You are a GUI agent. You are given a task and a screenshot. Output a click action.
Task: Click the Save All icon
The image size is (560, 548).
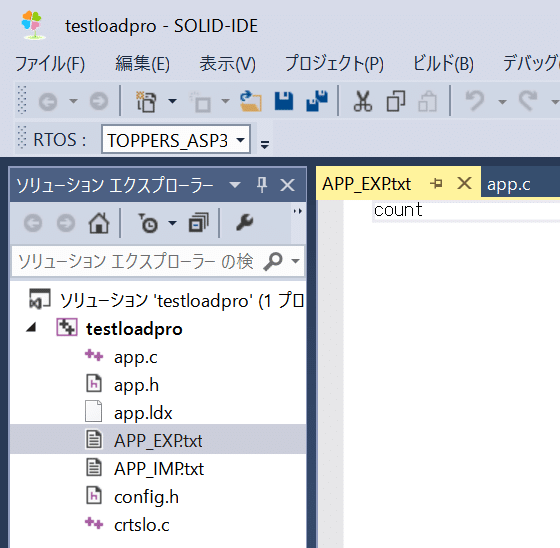(317, 101)
